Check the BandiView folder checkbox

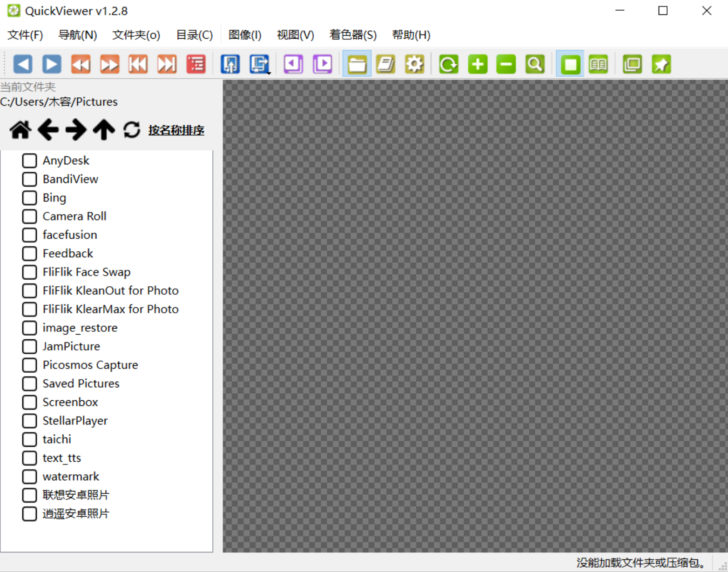click(29, 179)
